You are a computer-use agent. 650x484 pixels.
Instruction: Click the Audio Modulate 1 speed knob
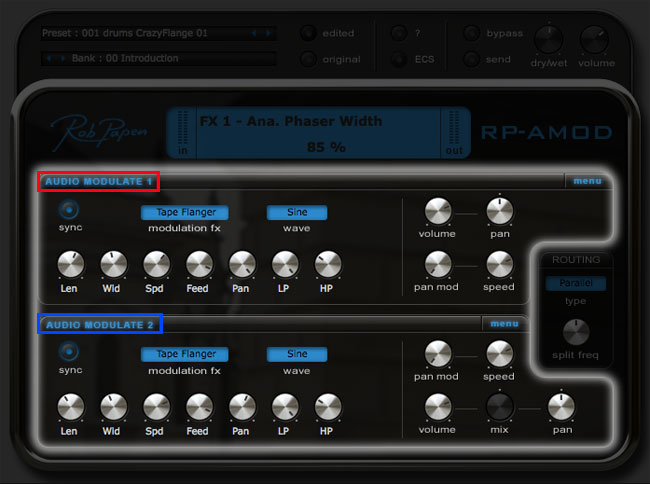point(500,264)
